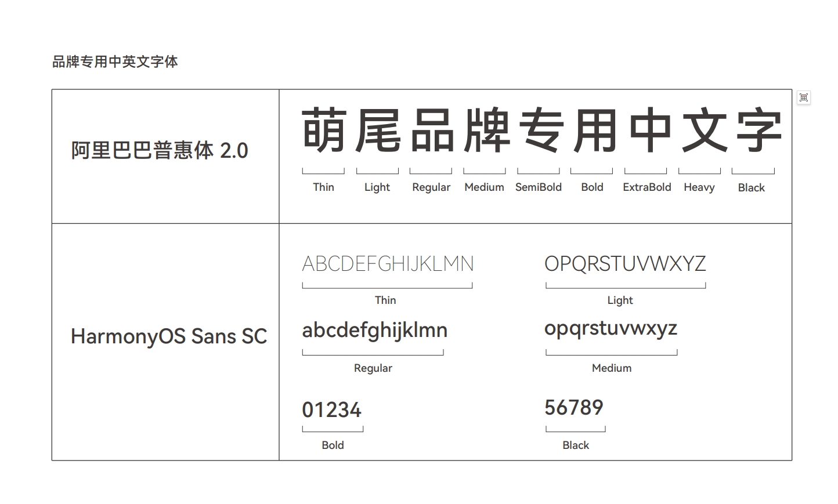Click the "Black" label below 56789
The height and width of the screenshot is (504, 838).
[x=576, y=445]
